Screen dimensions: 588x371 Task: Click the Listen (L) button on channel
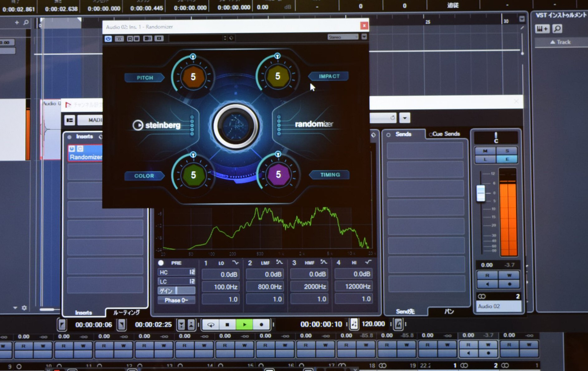pos(485,159)
